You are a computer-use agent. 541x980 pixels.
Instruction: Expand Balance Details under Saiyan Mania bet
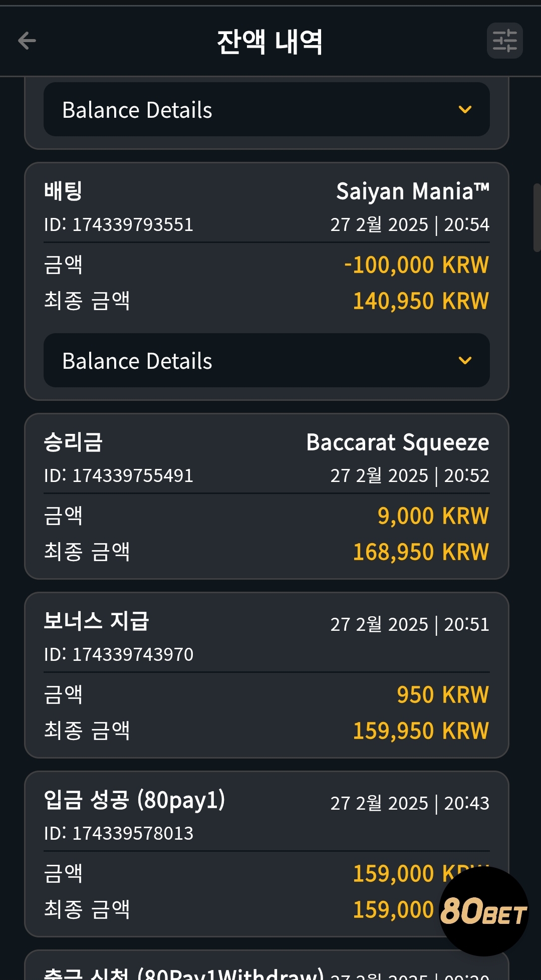[x=266, y=360]
